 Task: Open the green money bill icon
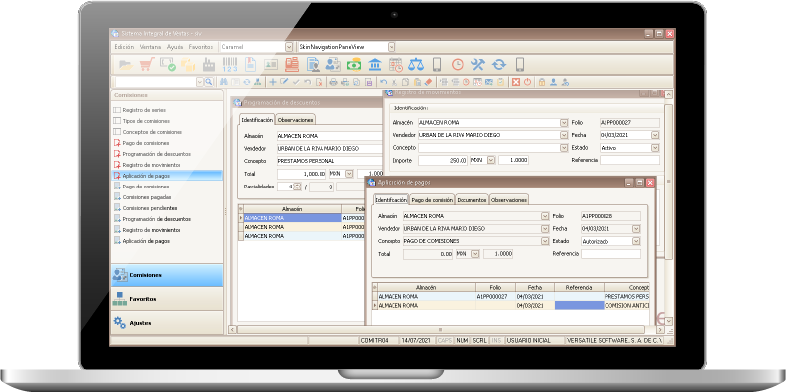354,64
